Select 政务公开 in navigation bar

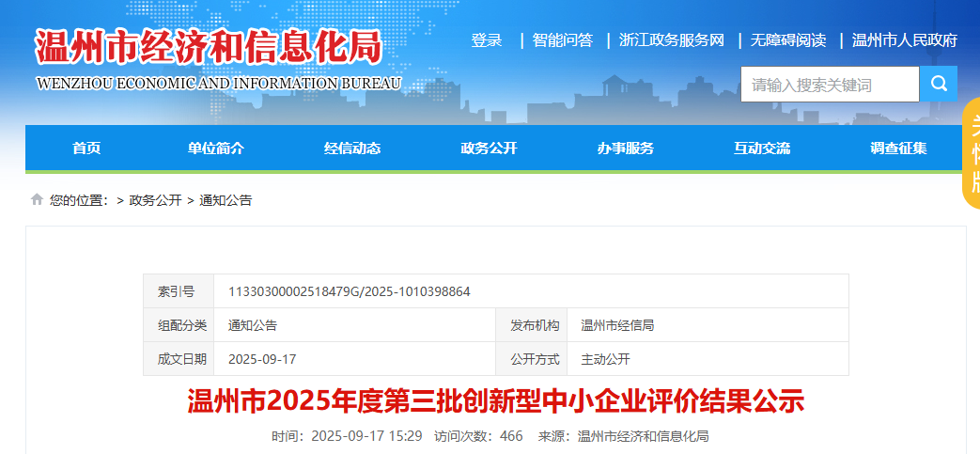(x=489, y=149)
